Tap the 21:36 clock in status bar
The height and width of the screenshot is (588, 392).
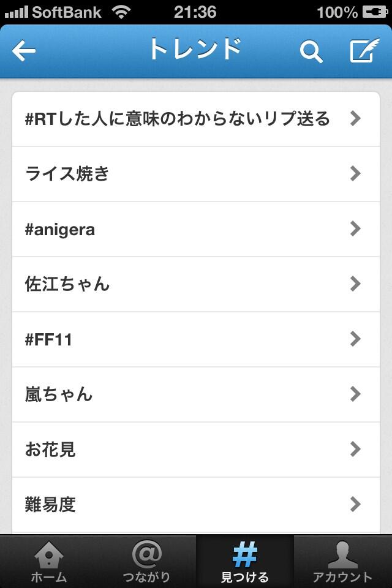coord(195,12)
